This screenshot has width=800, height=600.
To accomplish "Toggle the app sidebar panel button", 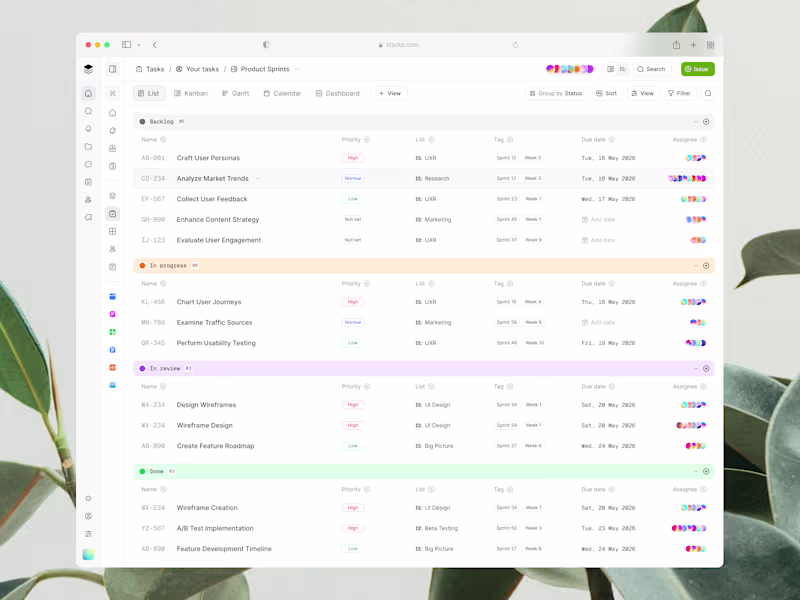I will click(x=113, y=69).
